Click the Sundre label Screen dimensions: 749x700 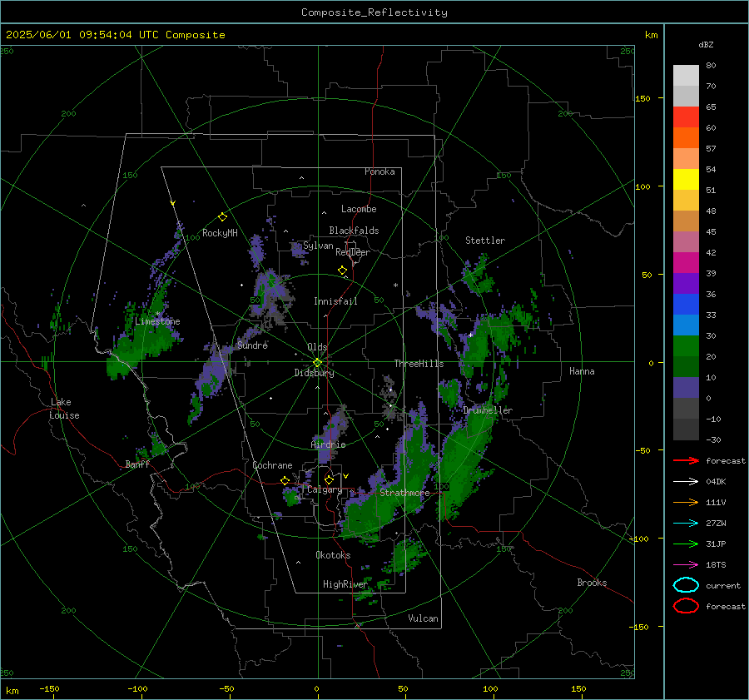[x=252, y=345]
